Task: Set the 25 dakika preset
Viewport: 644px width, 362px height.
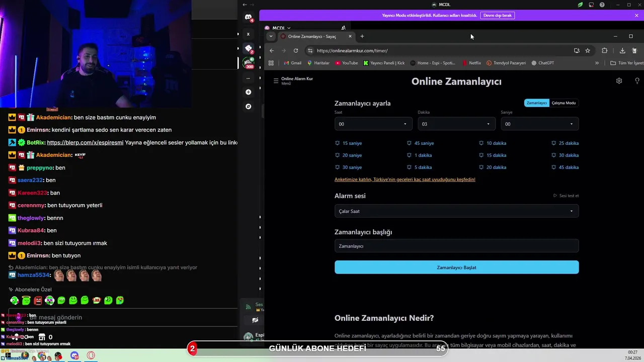Action: (565, 143)
